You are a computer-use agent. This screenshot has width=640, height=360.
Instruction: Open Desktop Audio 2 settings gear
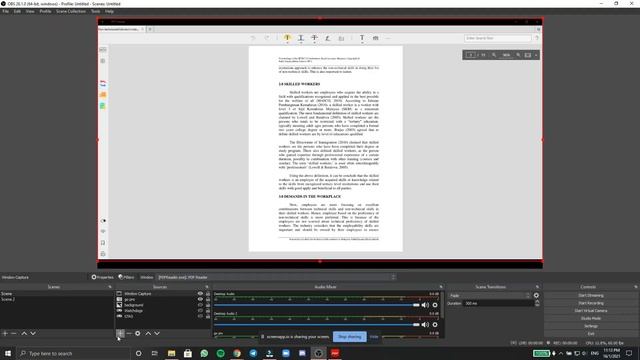pos(435,324)
